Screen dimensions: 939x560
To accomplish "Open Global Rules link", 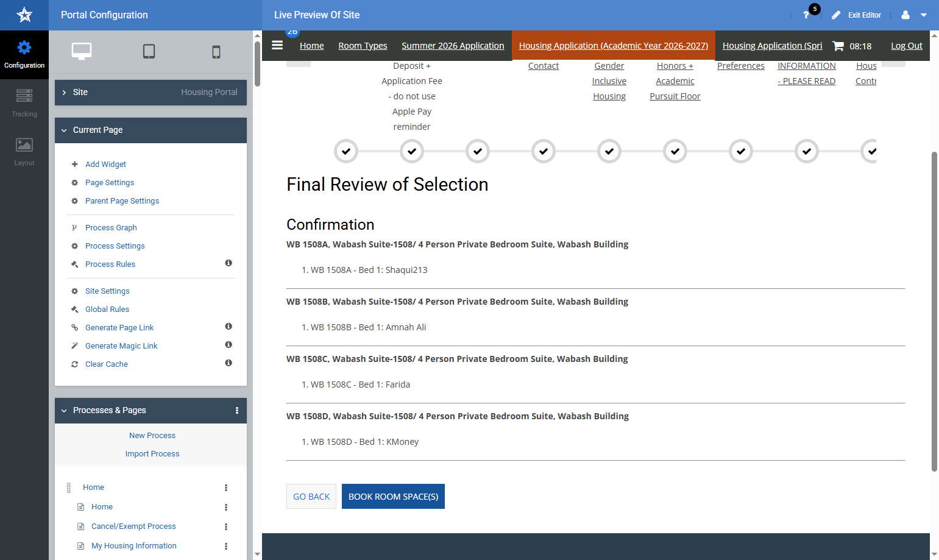I will (x=107, y=310).
